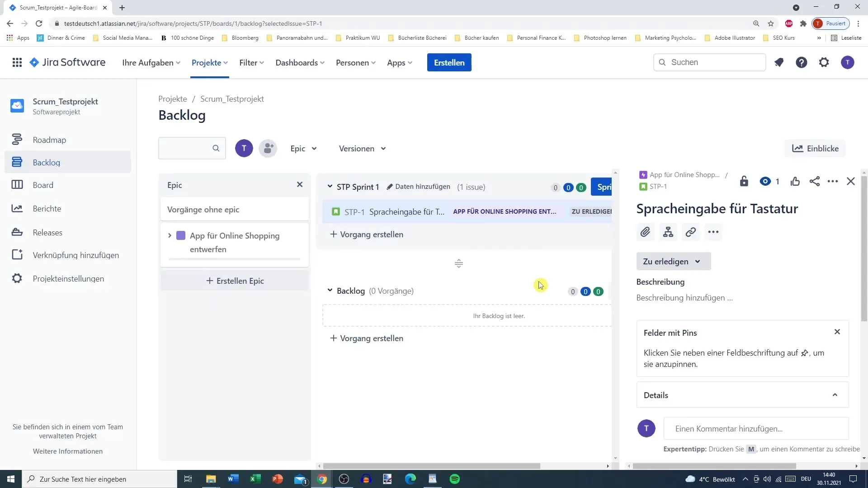The image size is (868, 488).
Task: Open the notifications bell icon
Action: pos(778,62)
